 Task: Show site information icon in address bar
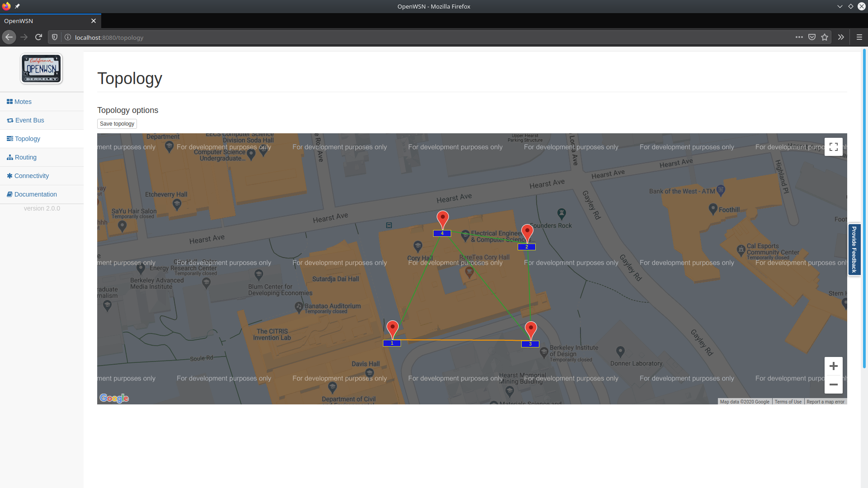tap(68, 38)
